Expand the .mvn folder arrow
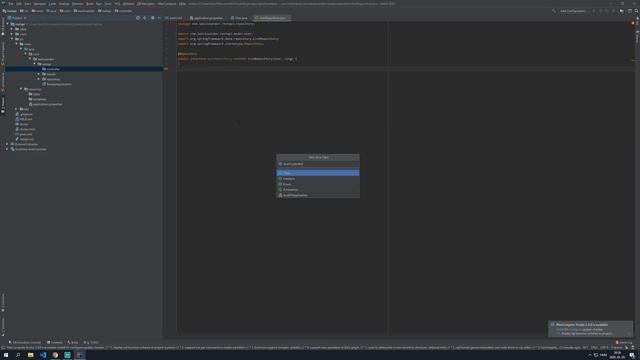Screen dimensions: 640x360 coord(12,34)
